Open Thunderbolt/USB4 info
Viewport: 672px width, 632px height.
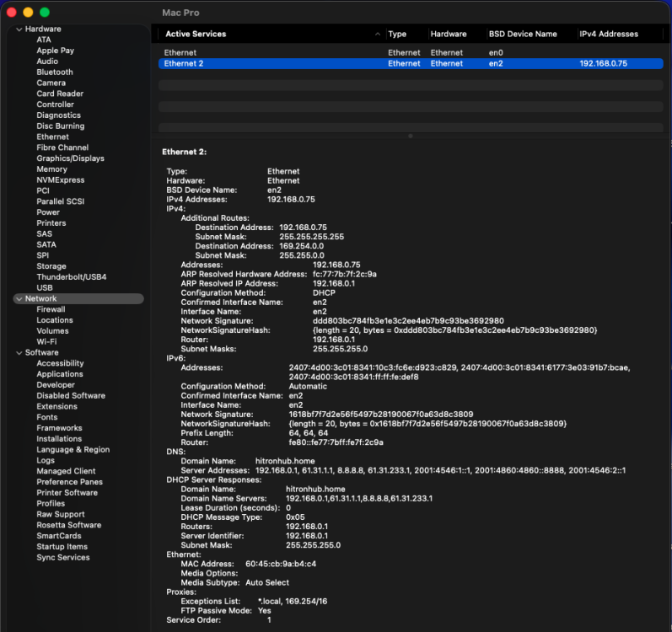coord(72,277)
